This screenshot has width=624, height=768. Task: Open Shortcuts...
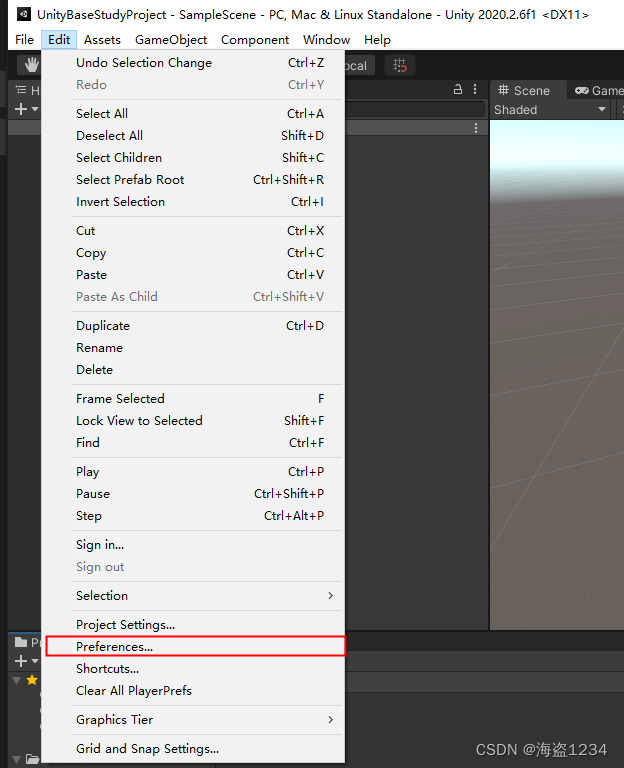[195, 669]
